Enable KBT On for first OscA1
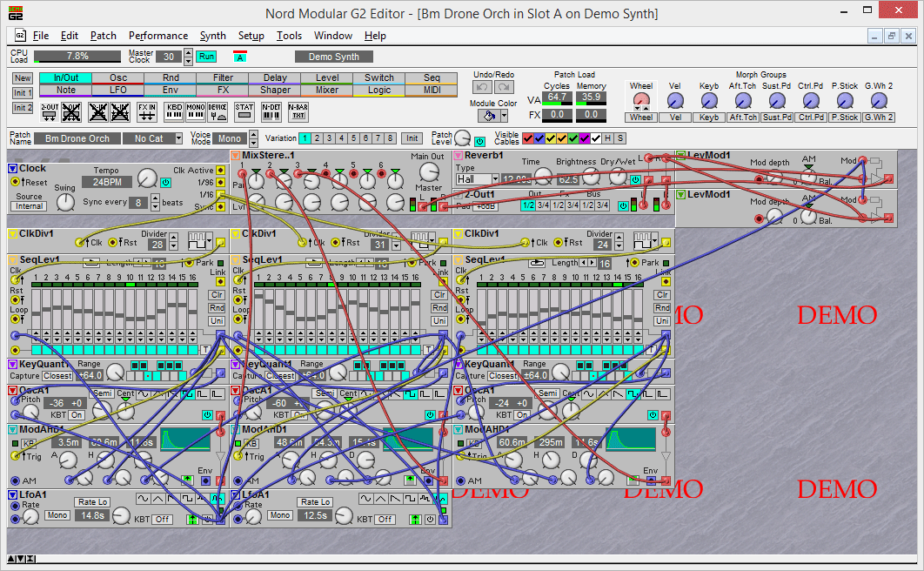924x571 pixels. pos(77,415)
